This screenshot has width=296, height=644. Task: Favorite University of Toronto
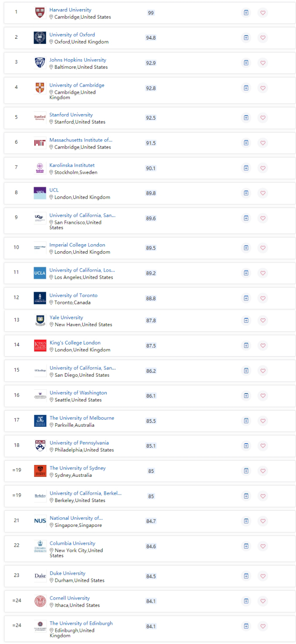[262, 298]
